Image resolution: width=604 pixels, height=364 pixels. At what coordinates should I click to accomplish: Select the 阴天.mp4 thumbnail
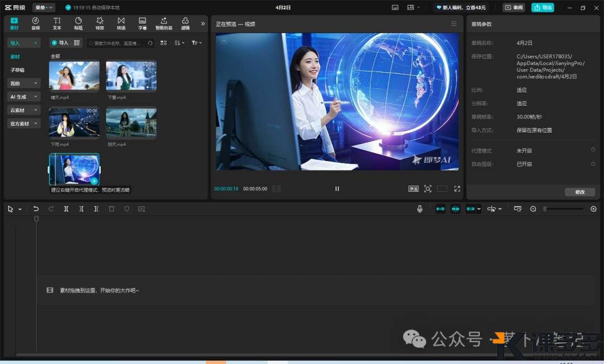coord(131,122)
